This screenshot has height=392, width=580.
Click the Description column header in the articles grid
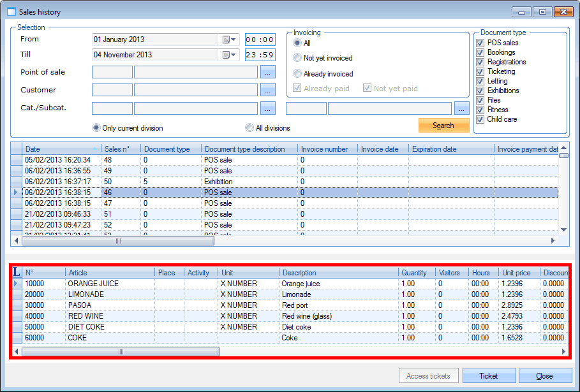[338, 273]
